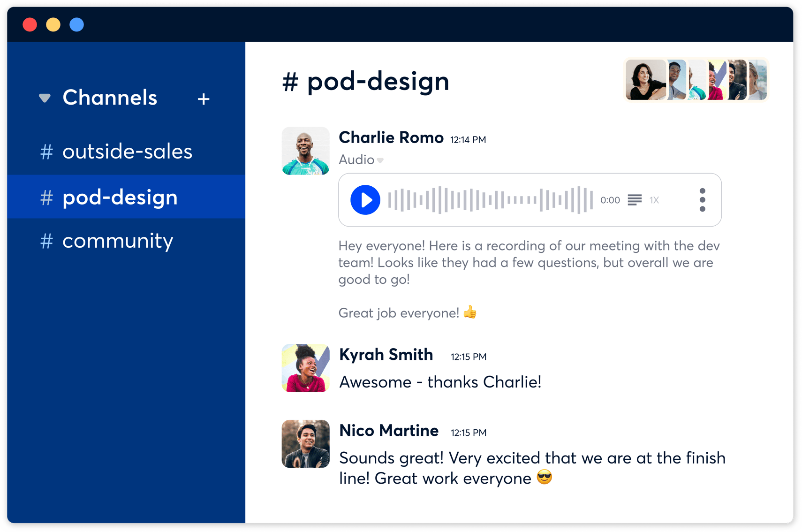
Task: Click Kyrah Smith's profile picture
Action: click(305, 368)
